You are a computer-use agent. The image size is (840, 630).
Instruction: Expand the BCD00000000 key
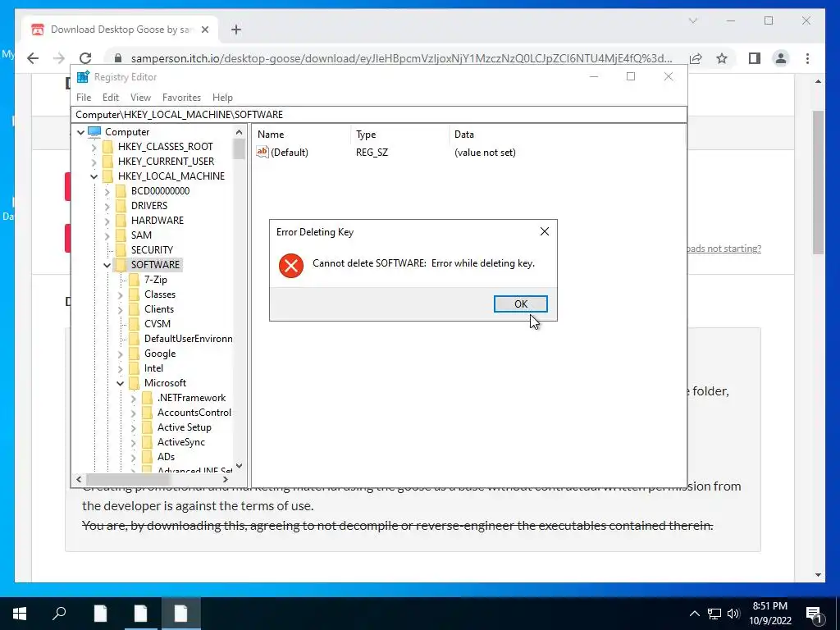coord(107,190)
